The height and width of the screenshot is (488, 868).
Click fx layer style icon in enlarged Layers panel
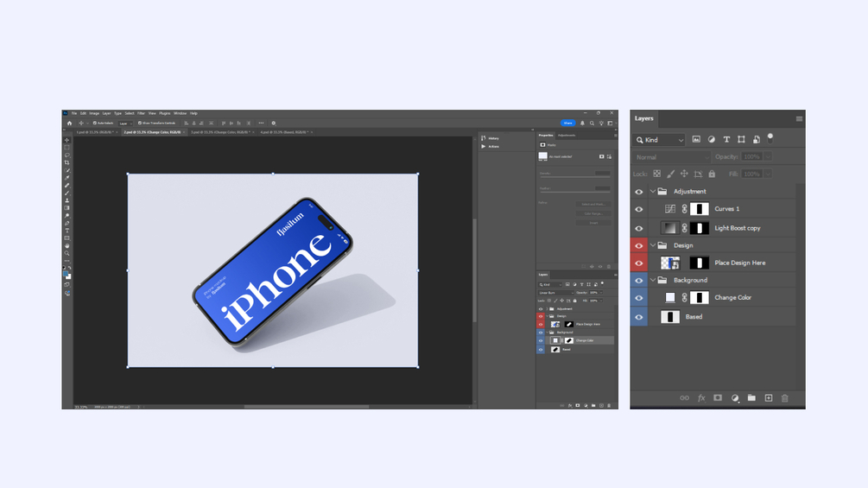coord(701,398)
